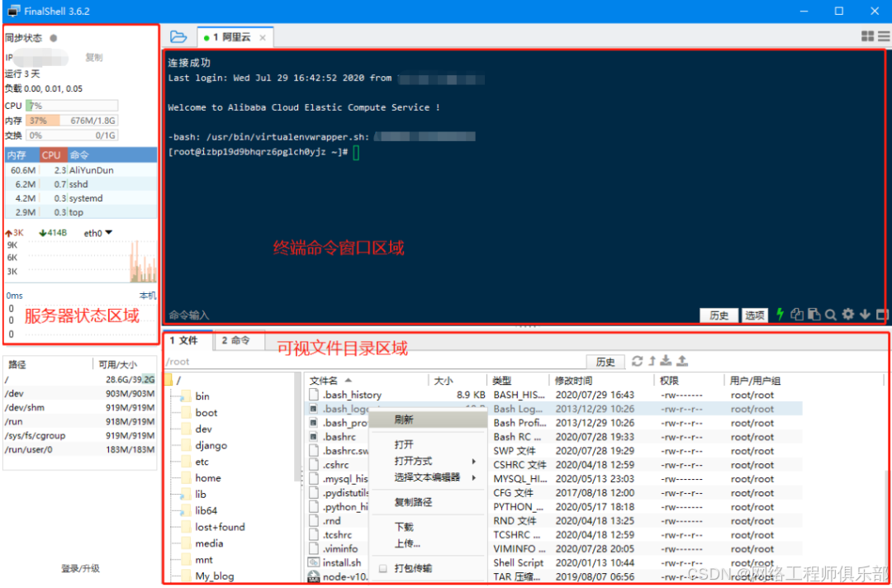
Task: Sort by 修改时间 column header
Action: pyautogui.click(x=602, y=381)
